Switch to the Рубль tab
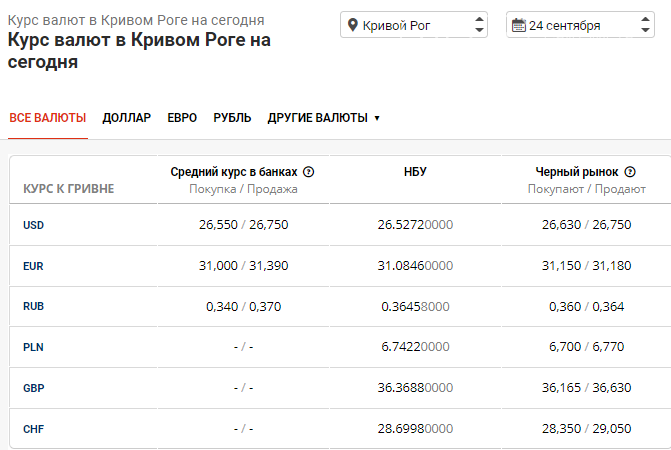Image resolution: width=671 pixels, height=450 pixels. point(232,118)
